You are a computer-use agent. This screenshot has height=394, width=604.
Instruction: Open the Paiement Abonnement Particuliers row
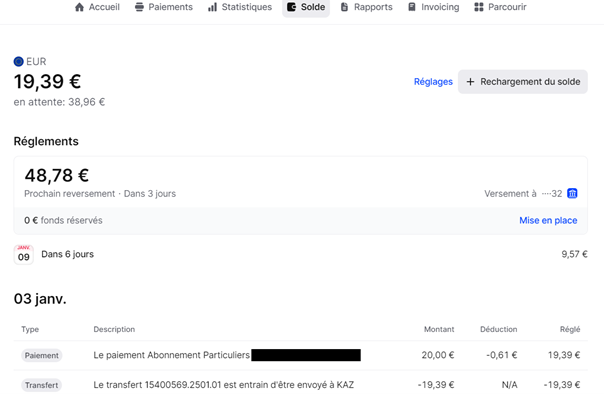pyautogui.click(x=300, y=355)
